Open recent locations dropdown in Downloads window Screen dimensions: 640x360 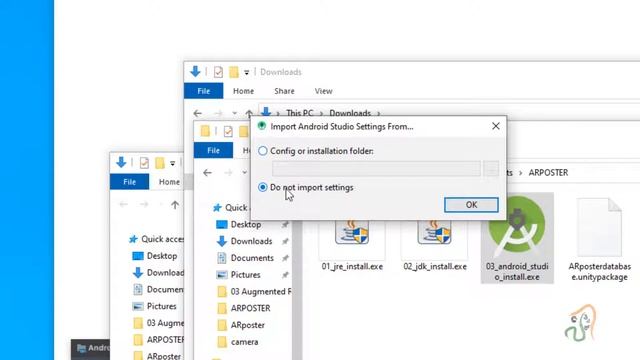234,113
